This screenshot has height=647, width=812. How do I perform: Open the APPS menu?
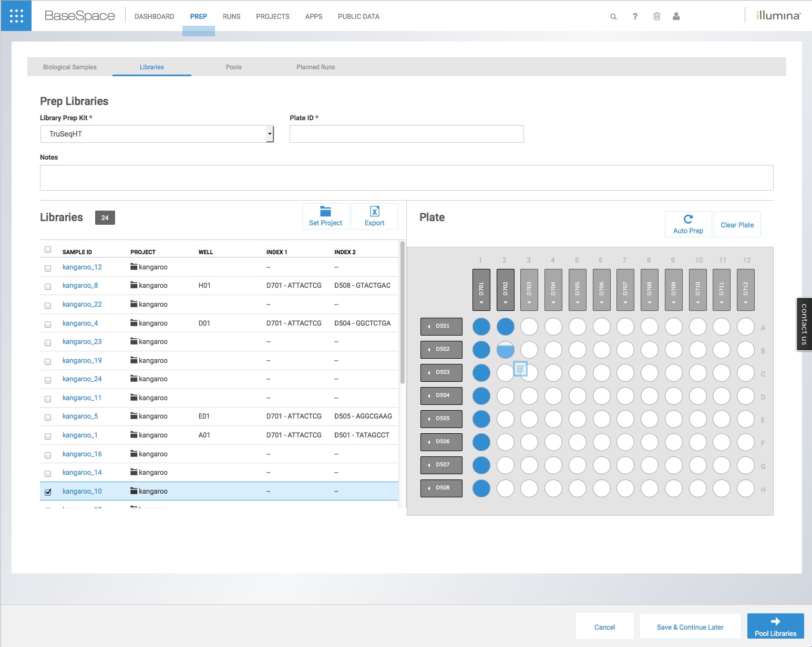coord(314,16)
